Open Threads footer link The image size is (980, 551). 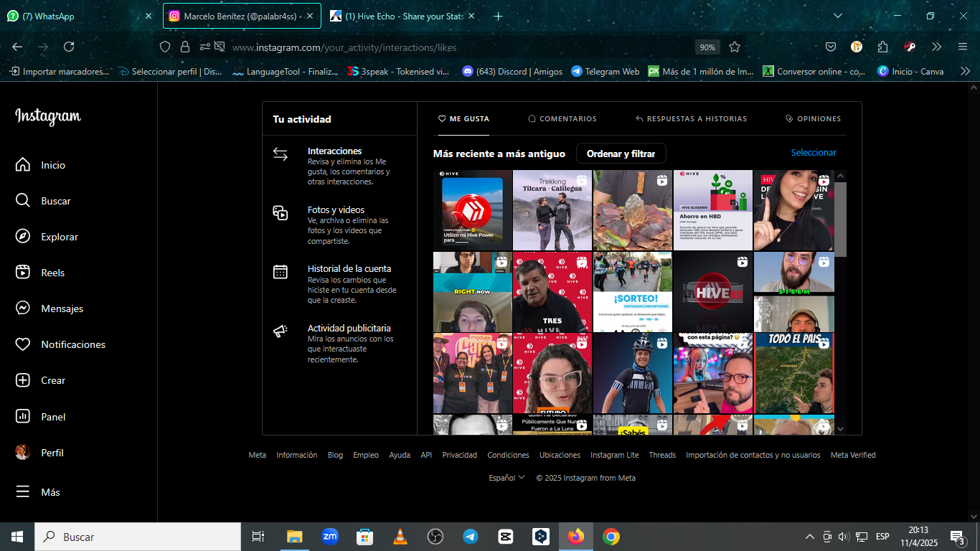[x=662, y=455]
